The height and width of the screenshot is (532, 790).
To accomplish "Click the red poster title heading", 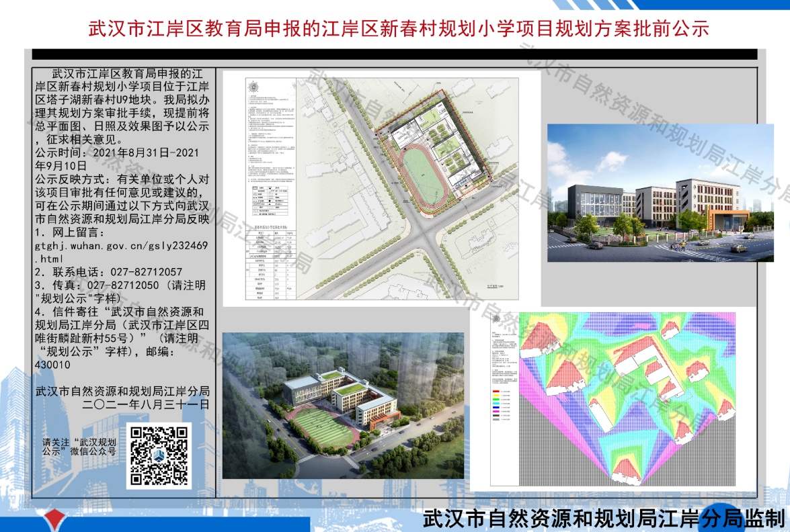I will click(399, 30).
